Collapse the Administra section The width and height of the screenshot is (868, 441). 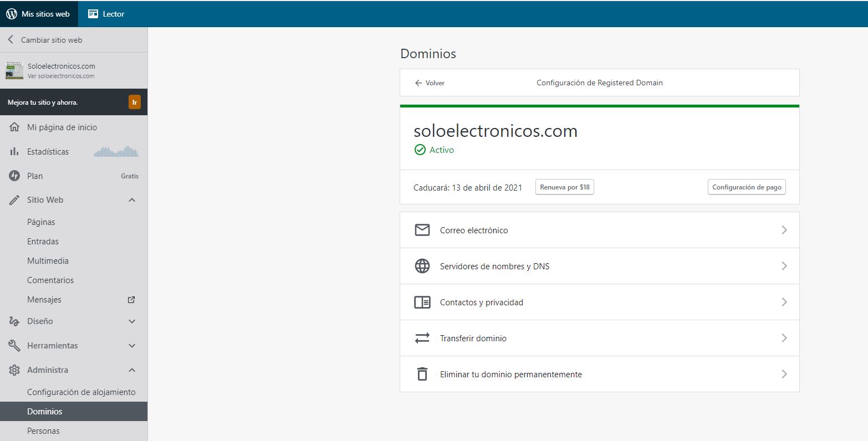click(132, 370)
